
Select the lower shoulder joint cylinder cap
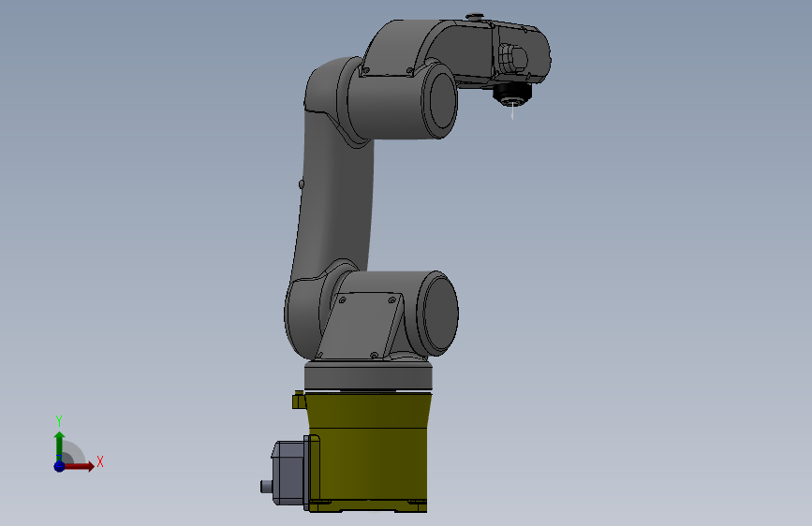[x=439, y=314]
